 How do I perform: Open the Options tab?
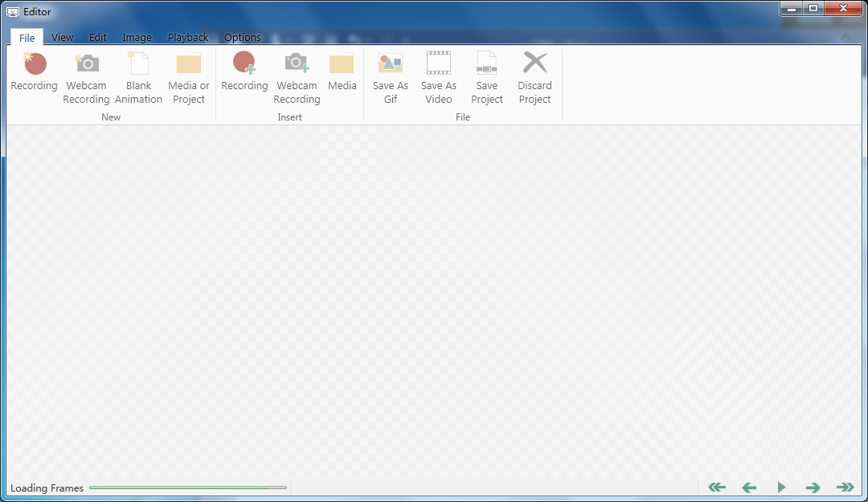pyautogui.click(x=242, y=38)
